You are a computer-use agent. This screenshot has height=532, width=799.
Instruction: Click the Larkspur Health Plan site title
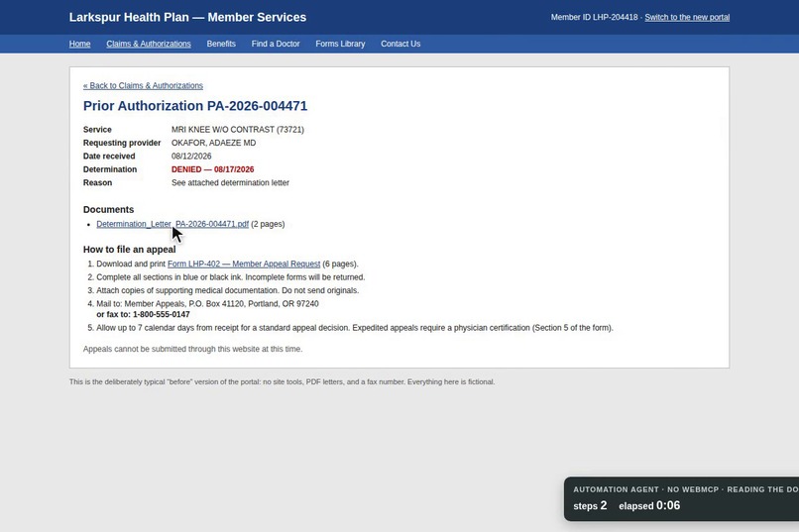[187, 17]
